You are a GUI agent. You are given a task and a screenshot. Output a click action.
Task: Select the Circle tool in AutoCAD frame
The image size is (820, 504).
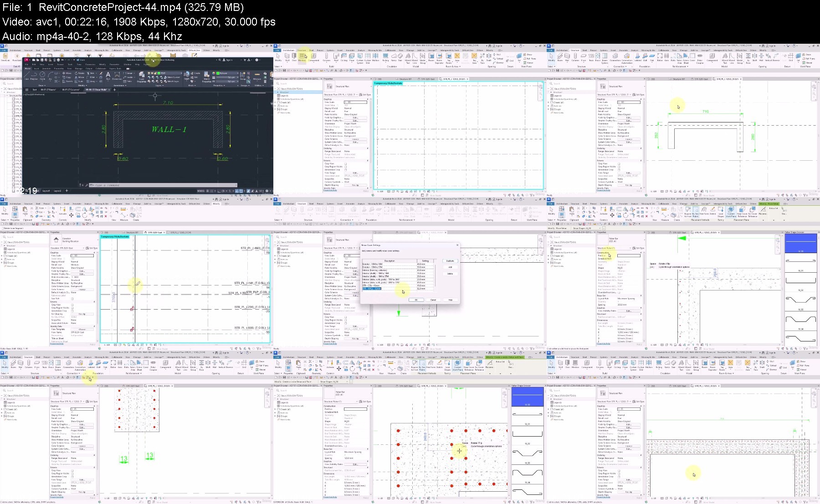pos(42,75)
